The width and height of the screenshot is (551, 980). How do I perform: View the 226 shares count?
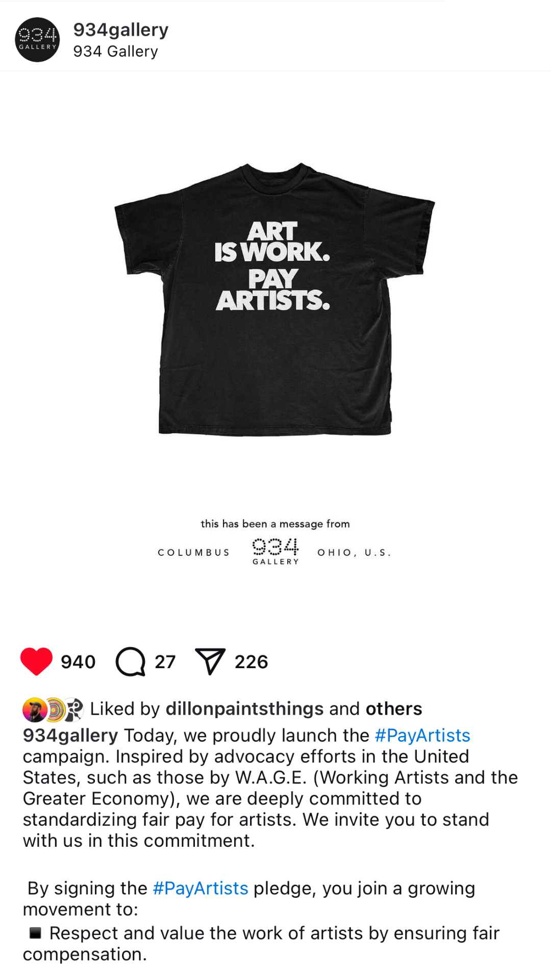tap(252, 662)
